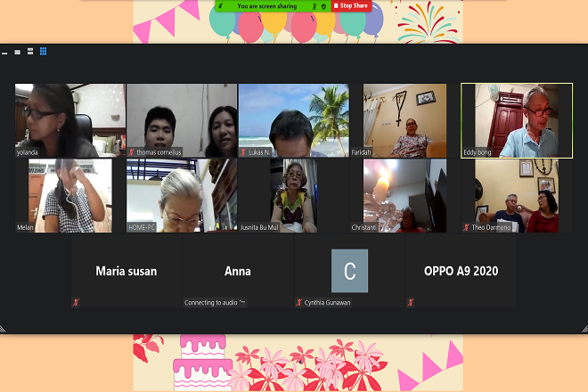Viewport: 588px width, 392px height.
Task: Switch to the speaker view layout icon
Action: [29, 51]
